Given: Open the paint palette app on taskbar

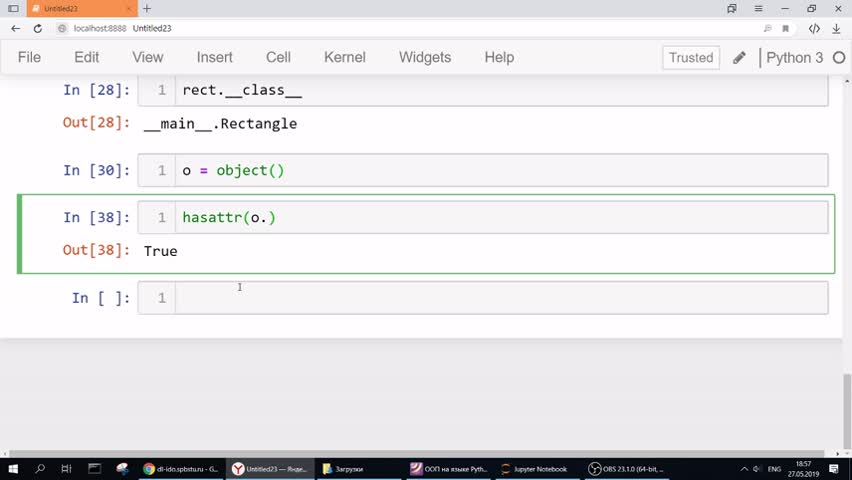Looking at the screenshot, I should coord(122,469).
